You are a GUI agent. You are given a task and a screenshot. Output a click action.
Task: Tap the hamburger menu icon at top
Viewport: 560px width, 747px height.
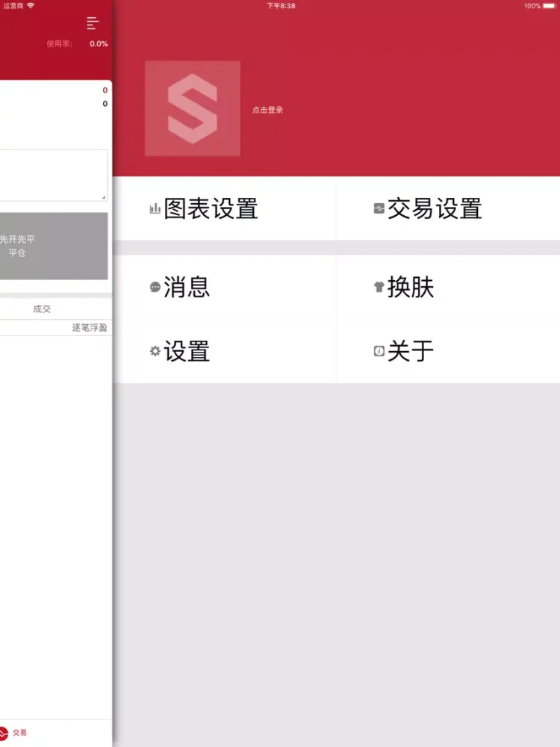[x=93, y=23]
